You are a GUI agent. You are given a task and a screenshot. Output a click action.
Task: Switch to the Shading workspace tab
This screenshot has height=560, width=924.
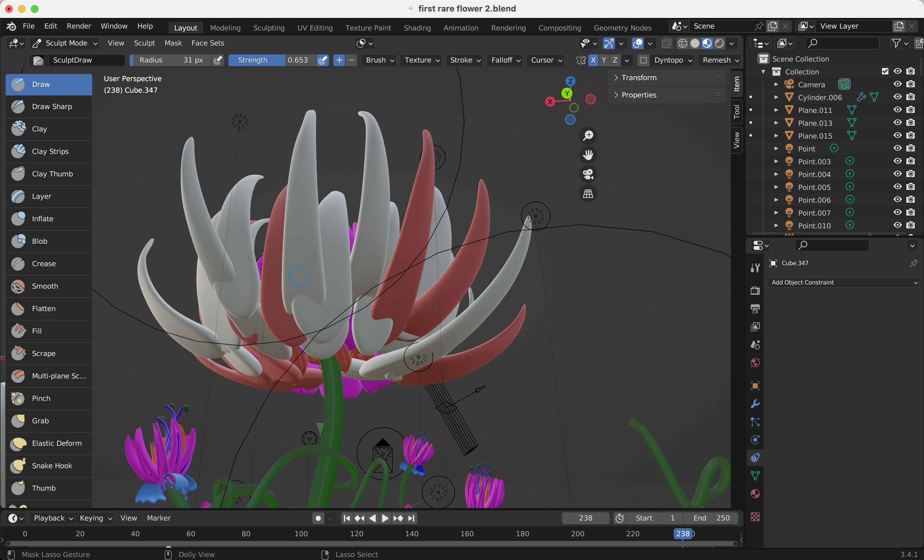click(x=417, y=28)
